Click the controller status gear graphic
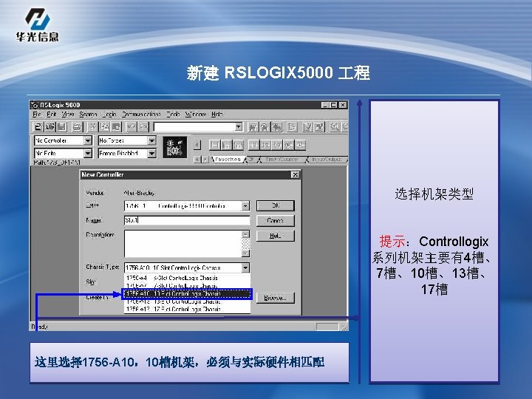 pos(174,147)
